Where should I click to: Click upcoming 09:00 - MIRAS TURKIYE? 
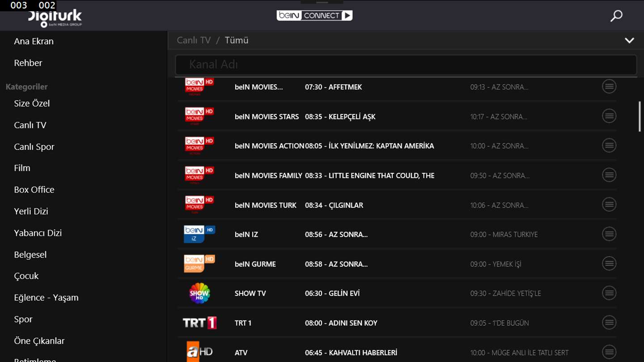point(504,235)
